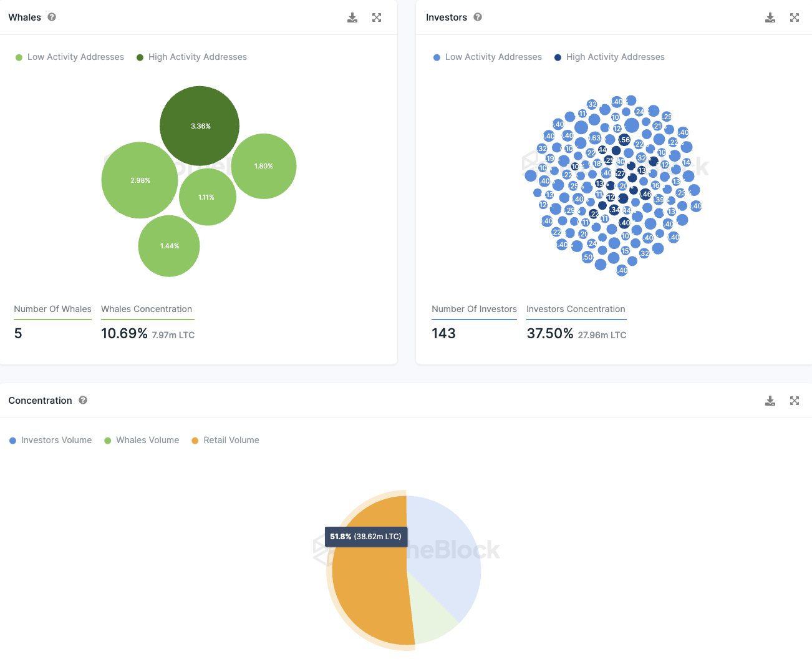This screenshot has width=812, height=669.
Task: Toggle High Activity Addresses in Whales legend
Action: coord(191,57)
